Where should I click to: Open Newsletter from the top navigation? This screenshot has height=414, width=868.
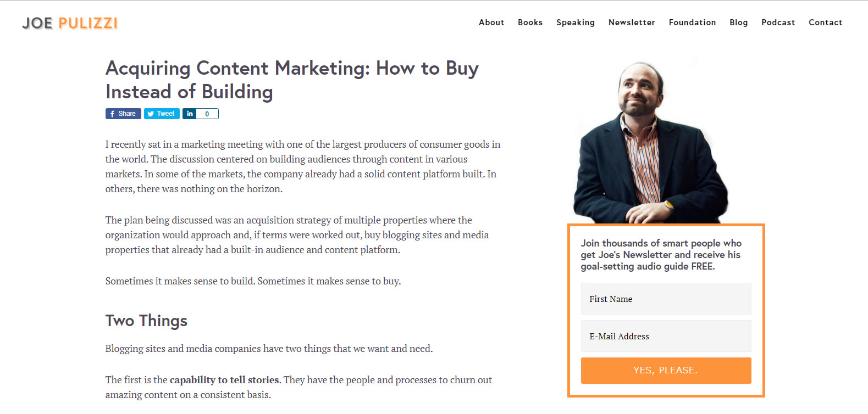[x=632, y=23]
